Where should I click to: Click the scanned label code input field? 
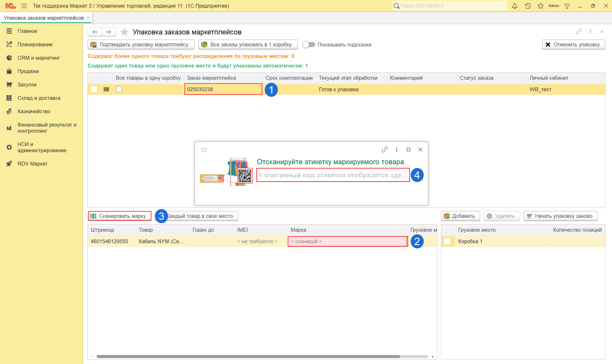[333, 175]
